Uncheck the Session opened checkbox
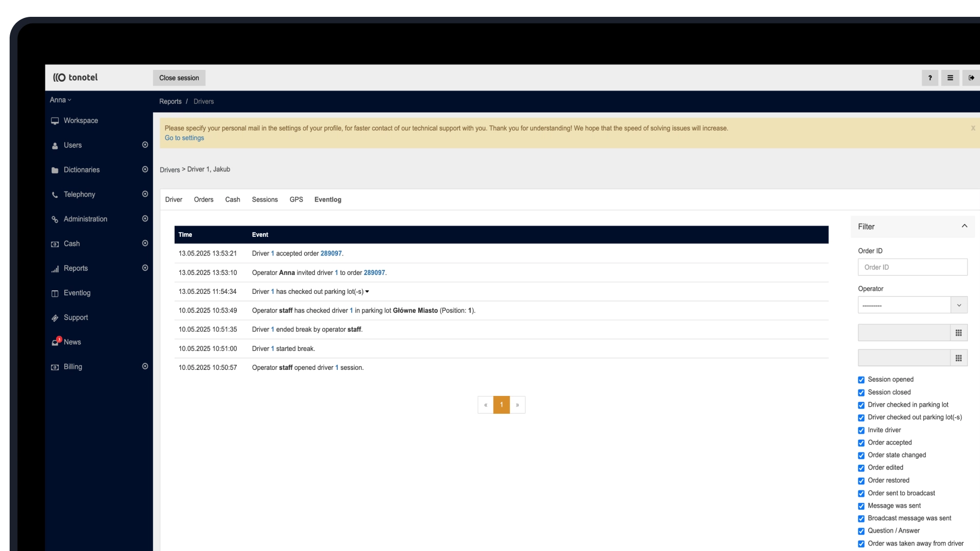The width and height of the screenshot is (980, 551). pyautogui.click(x=861, y=380)
